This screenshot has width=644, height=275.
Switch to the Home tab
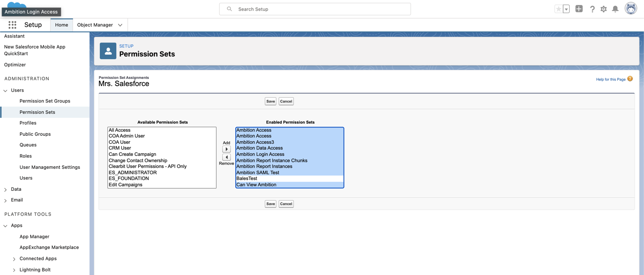click(x=62, y=25)
